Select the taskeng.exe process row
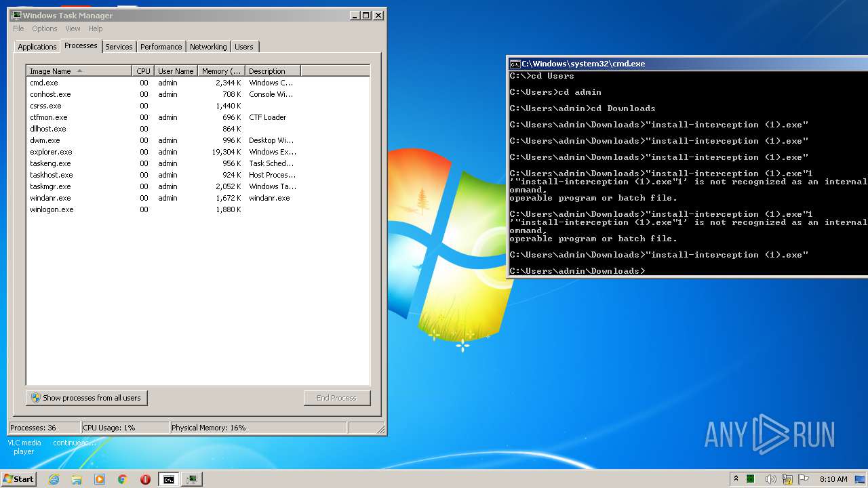The width and height of the screenshot is (868, 488). [198, 163]
